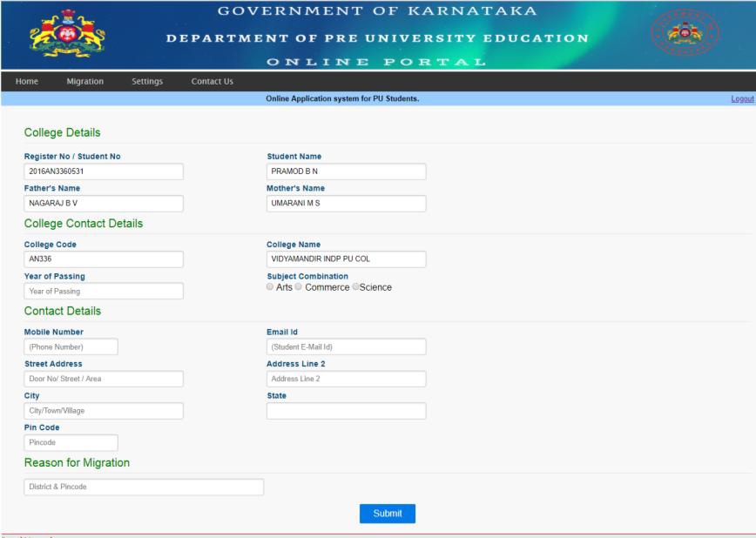Click the Email Id input box
756x538 pixels.
(346, 346)
